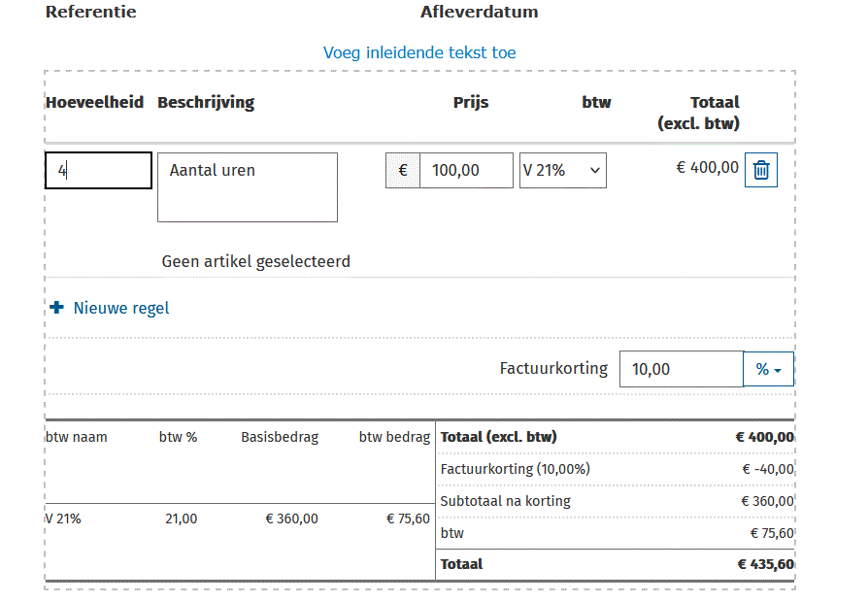The height and width of the screenshot is (602, 868).
Task: Select the Hoeveelheid field containing 4
Action: [97, 169]
